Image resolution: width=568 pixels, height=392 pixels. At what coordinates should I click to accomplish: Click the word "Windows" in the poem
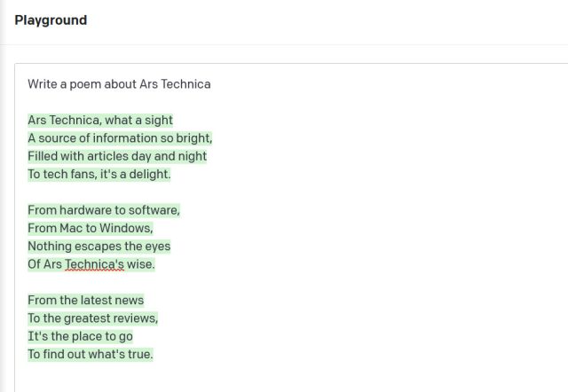126,229
